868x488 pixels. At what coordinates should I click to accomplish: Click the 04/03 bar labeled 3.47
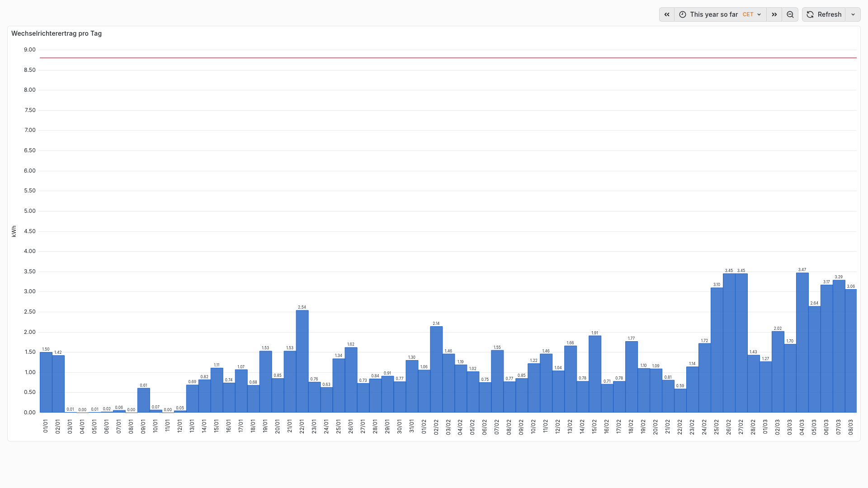802,343
